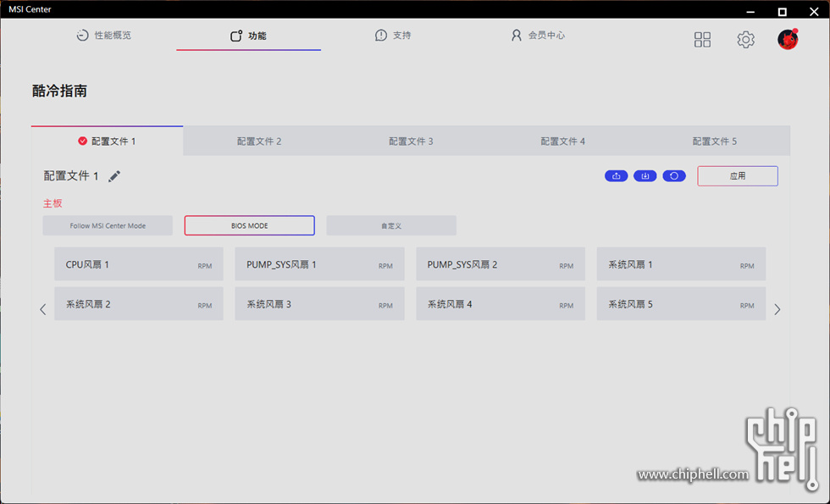This screenshot has height=504, width=830.
Task: Click the red dragon user avatar
Action: 788,39
